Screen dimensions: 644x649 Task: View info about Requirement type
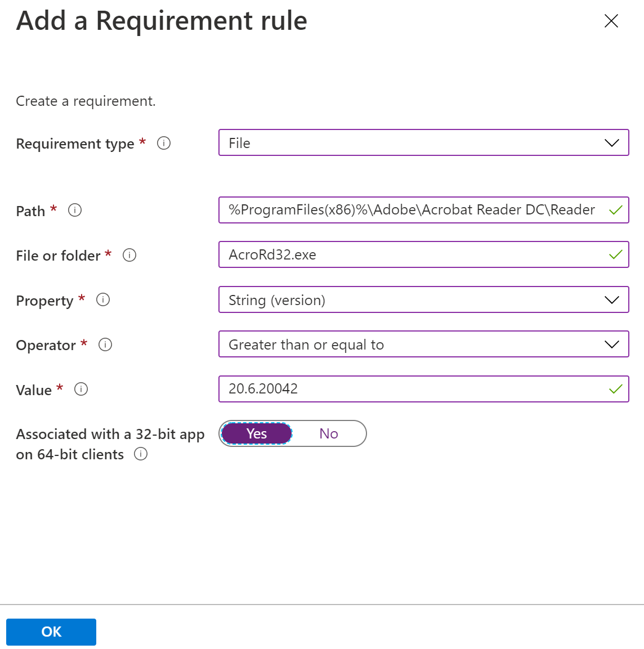click(x=164, y=144)
